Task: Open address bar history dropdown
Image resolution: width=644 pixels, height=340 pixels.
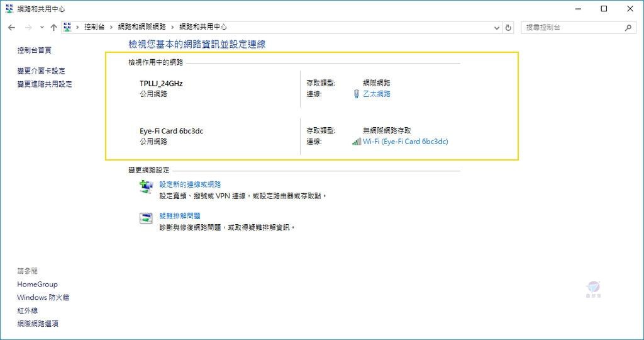Action: (497, 28)
